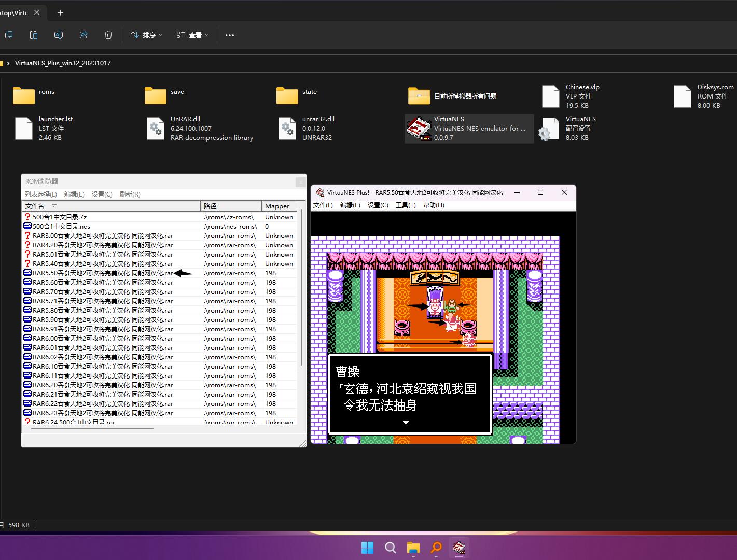The height and width of the screenshot is (560, 737).
Task: Sort ROM list by 文件名 column
Action: pos(111,206)
